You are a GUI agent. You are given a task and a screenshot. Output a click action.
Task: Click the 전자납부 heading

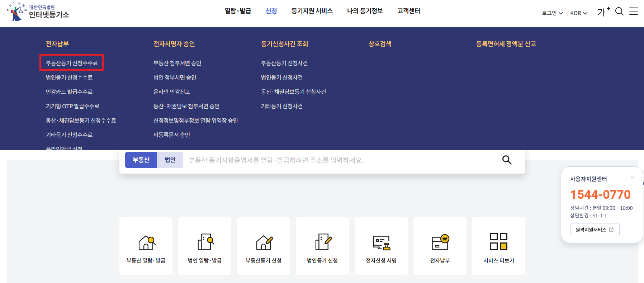point(57,44)
